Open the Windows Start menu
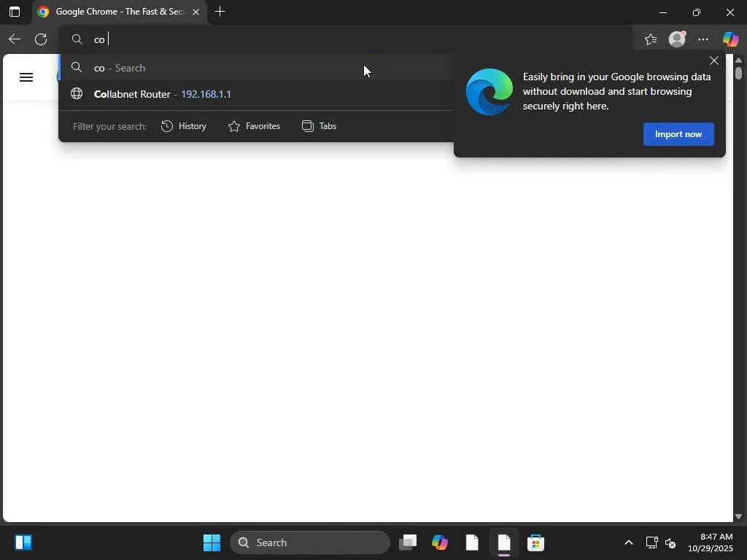Viewport: 747px width, 560px height. click(212, 542)
